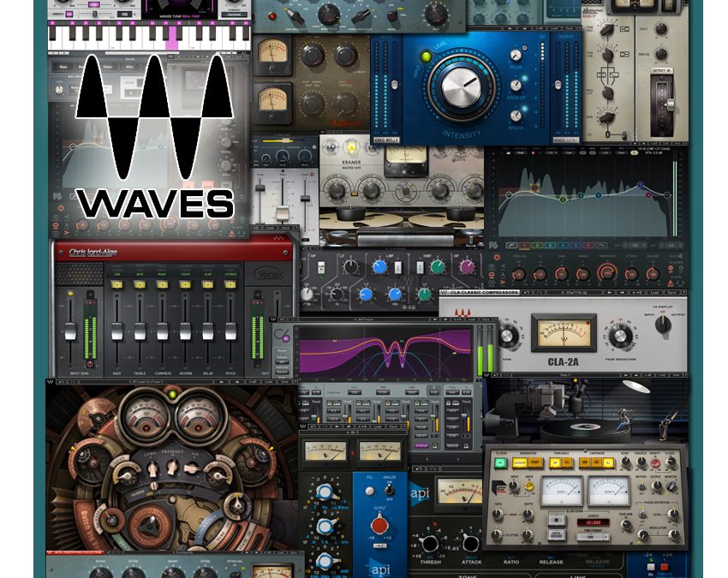Click the Greg Wells signature on the blue plugin
Image resolution: width=728 pixels, height=578 pixels.
(x=387, y=140)
